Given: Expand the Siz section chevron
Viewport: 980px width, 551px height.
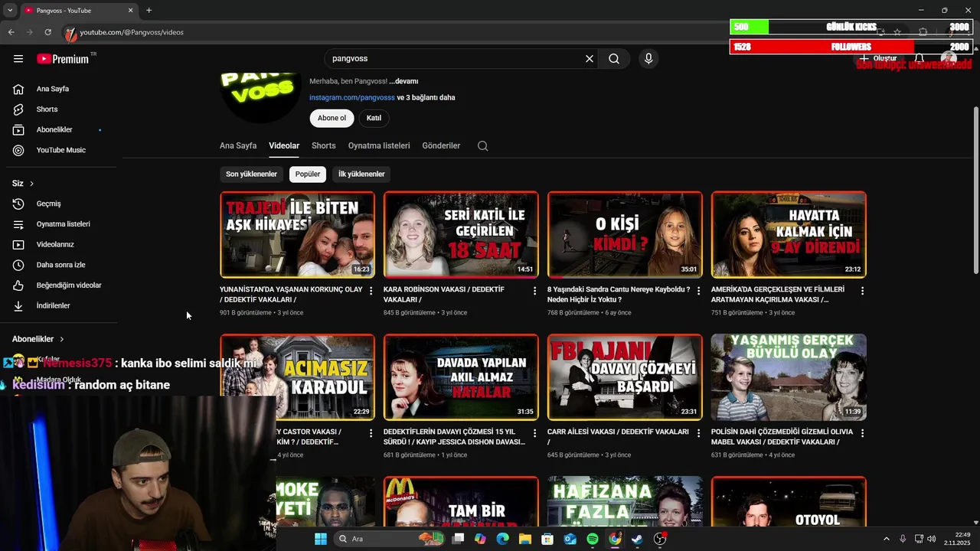Looking at the screenshot, I should coord(31,184).
